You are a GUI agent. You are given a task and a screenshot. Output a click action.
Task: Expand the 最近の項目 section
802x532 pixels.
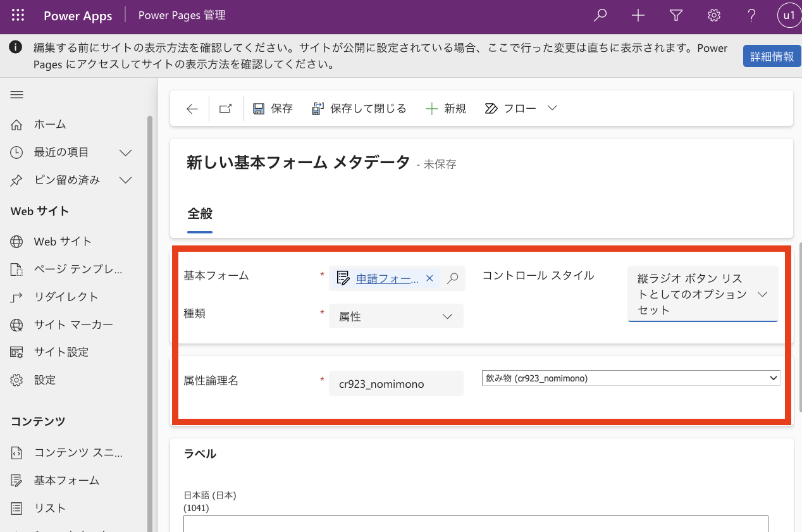tap(126, 152)
